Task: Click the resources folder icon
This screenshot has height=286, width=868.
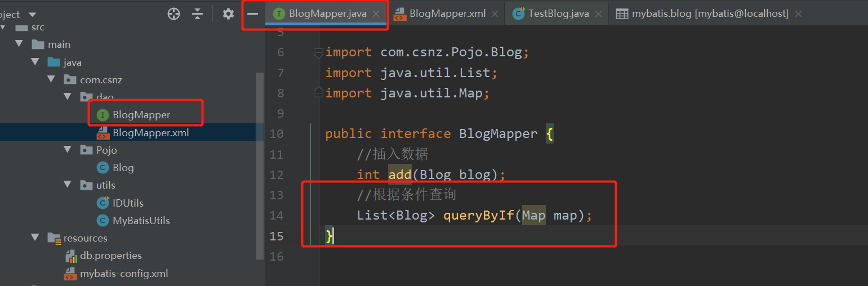Action: 54,238
